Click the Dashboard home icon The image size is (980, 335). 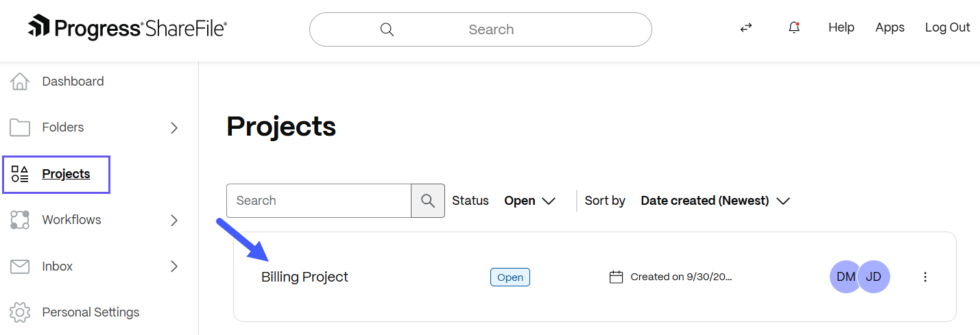[20, 82]
